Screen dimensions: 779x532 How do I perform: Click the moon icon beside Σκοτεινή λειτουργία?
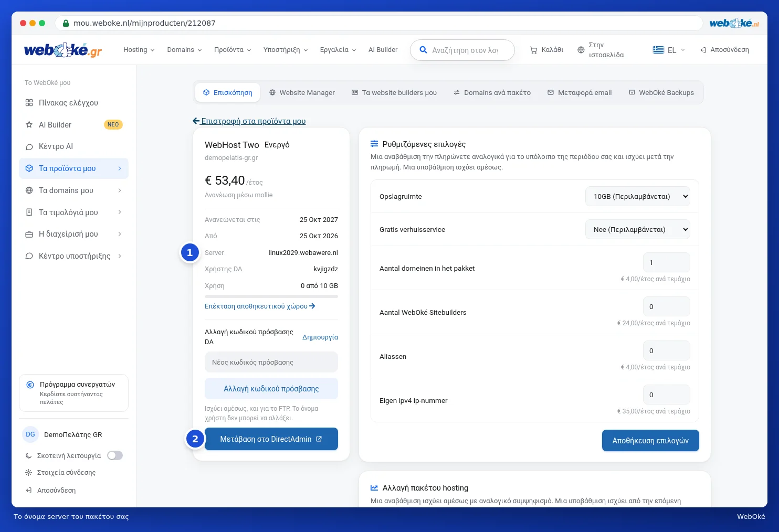pos(29,456)
